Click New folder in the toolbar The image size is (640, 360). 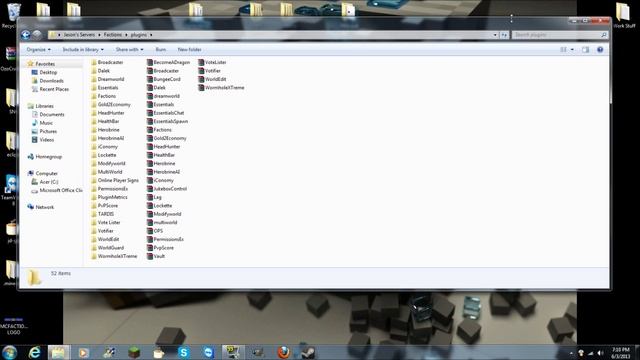(x=189, y=50)
